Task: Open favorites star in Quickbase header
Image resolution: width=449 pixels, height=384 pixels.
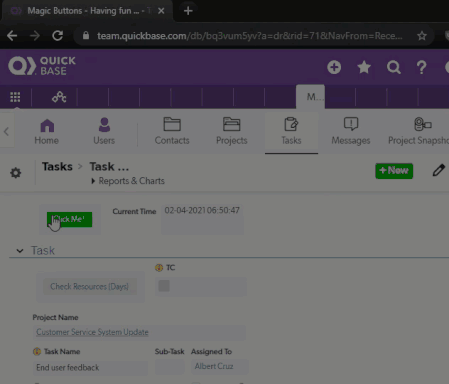Action: 364,67
